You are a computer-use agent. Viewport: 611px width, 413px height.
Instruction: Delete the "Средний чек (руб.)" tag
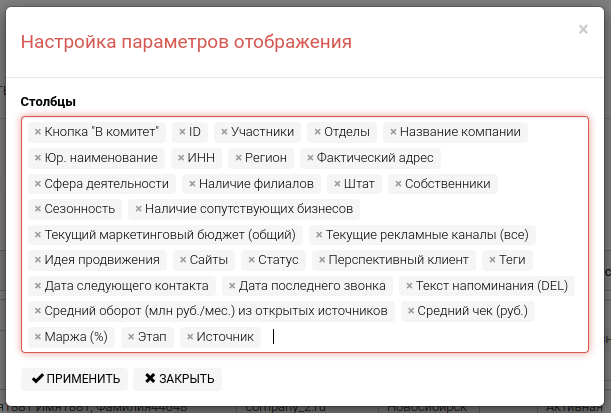point(410,312)
